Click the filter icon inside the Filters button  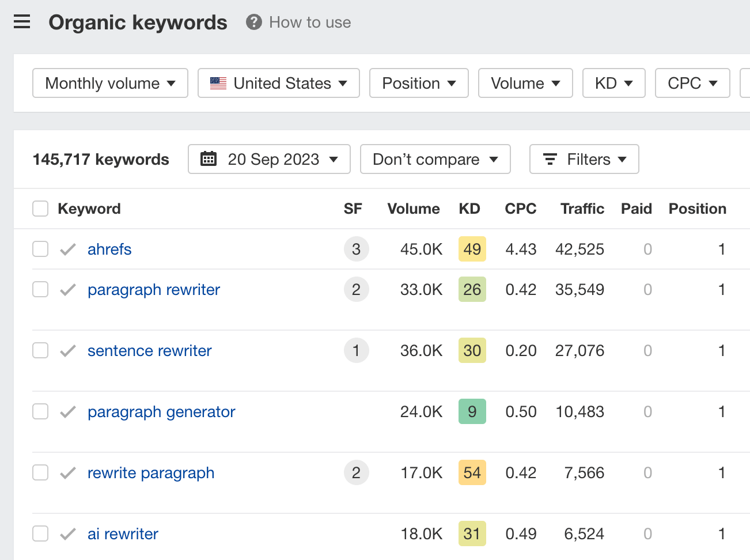click(x=550, y=159)
